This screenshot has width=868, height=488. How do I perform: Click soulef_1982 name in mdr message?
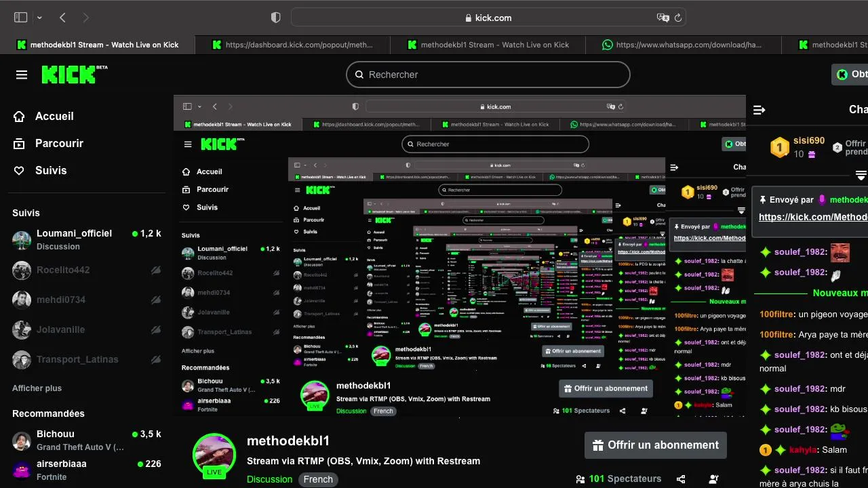[x=801, y=389]
